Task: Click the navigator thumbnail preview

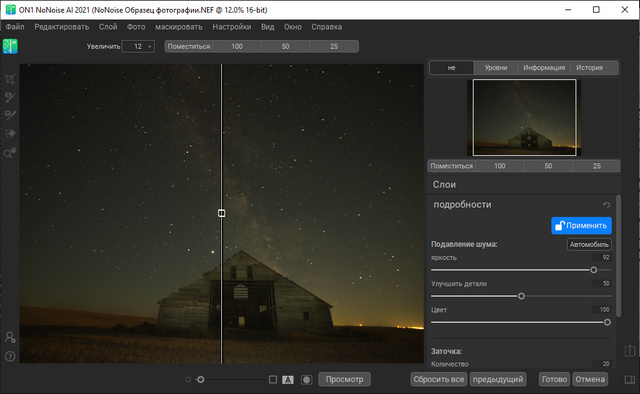Action: click(524, 118)
